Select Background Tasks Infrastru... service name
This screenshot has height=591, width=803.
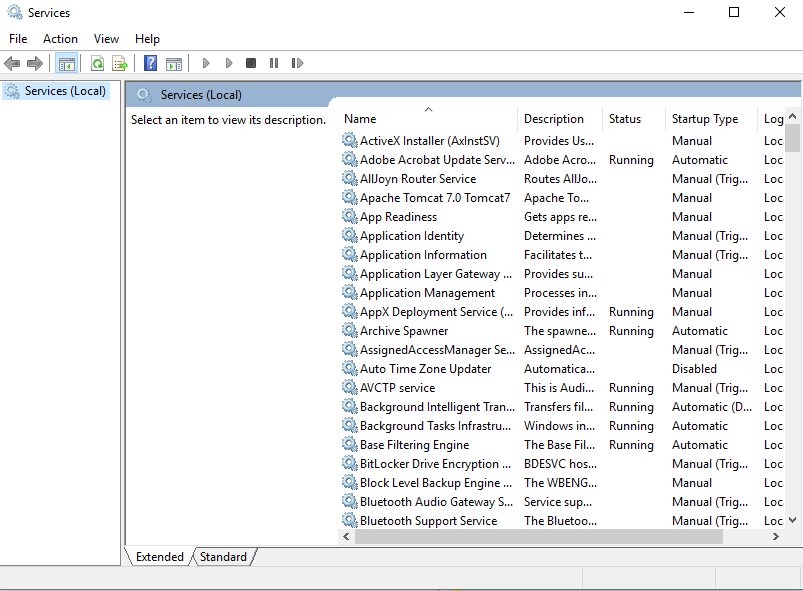pyautogui.click(x=435, y=426)
